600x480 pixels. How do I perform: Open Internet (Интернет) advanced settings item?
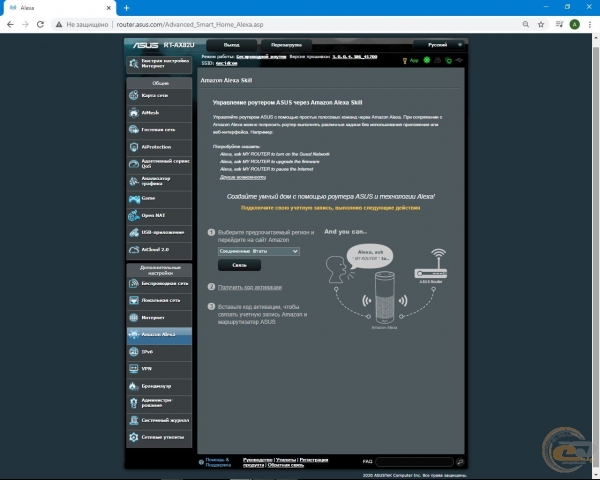[159, 318]
